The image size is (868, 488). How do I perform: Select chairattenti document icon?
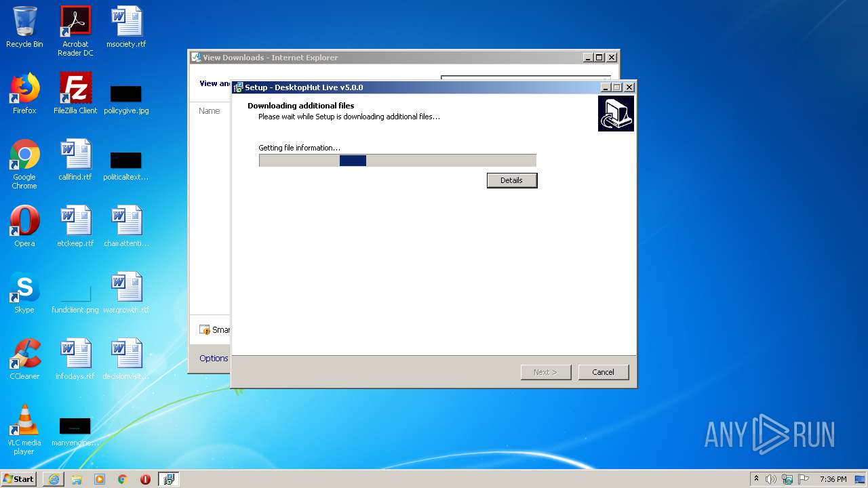[126, 226]
